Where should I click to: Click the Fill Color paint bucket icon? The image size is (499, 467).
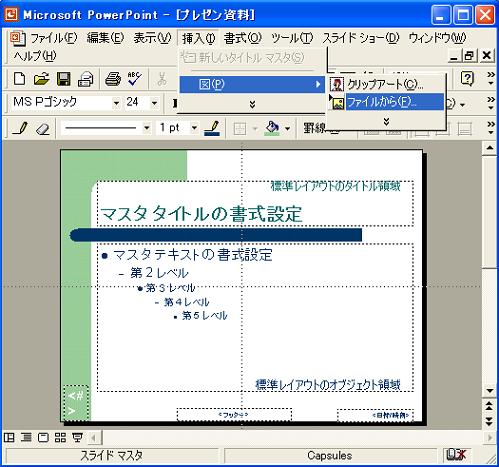273,128
